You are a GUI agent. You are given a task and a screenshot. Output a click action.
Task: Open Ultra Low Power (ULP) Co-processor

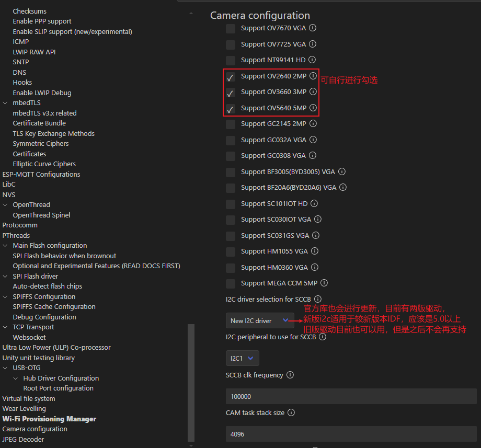coord(56,348)
